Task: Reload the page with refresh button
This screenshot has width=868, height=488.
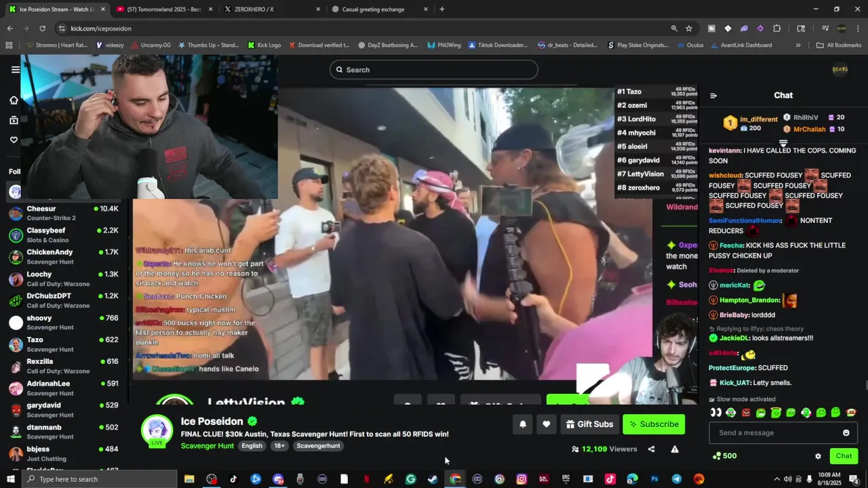Action: tap(42, 28)
